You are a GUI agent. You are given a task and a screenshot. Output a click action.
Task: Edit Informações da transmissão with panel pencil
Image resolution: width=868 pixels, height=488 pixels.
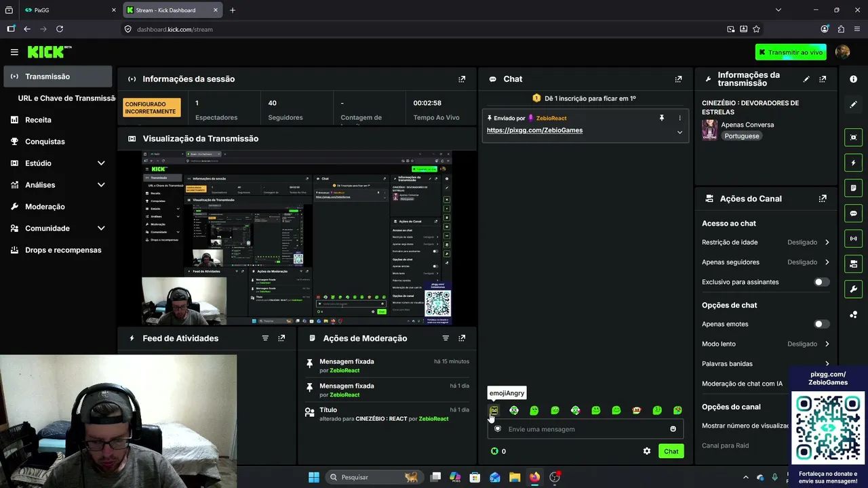(806, 79)
